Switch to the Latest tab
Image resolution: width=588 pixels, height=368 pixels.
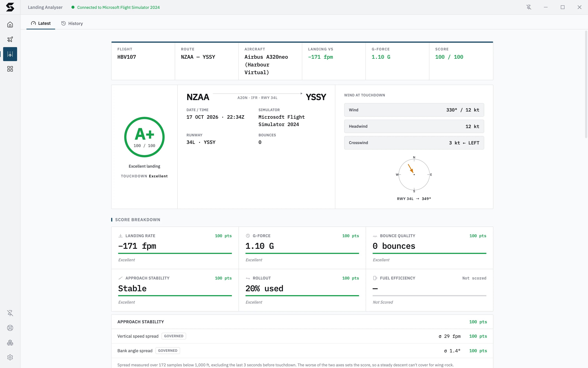(41, 23)
